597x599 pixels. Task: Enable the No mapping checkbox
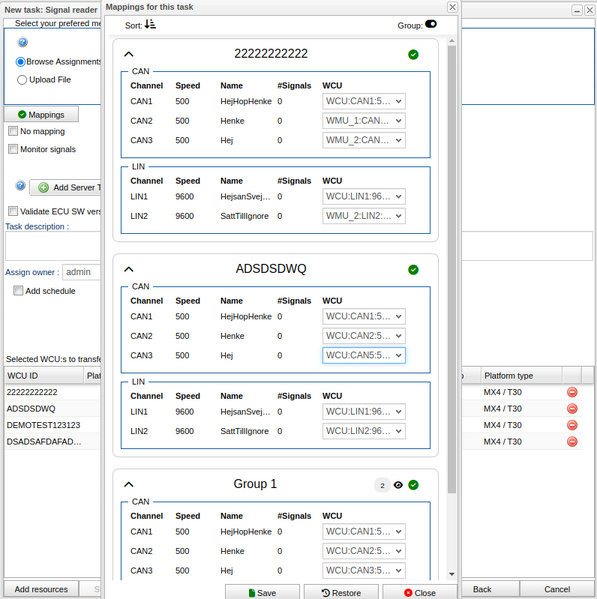pos(13,131)
